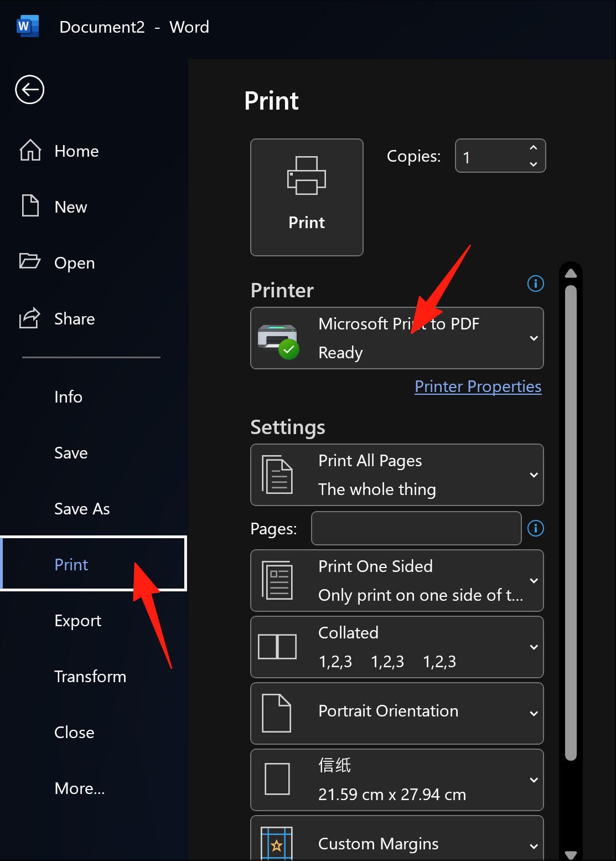Image resolution: width=616 pixels, height=861 pixels.
Task: Click into the Copies number field
Action: tap(490, 156)
